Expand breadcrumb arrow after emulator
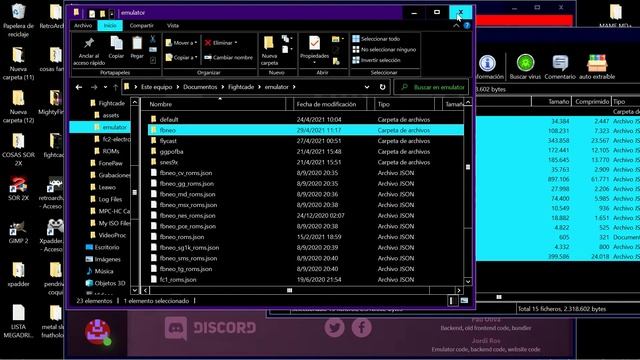This screenshot has height=360, width=640. (x=294, y=87)
